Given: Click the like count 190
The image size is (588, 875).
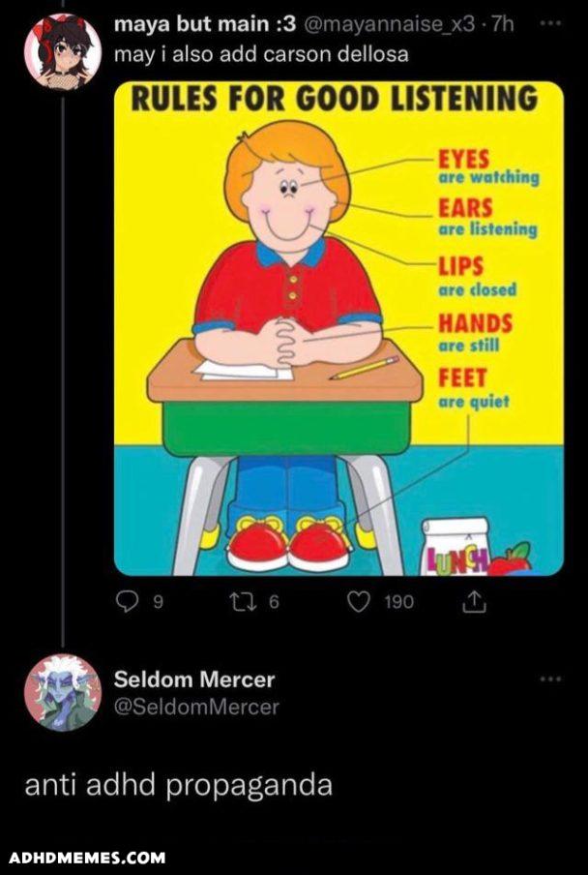Looking at the screenshot, I should (398, 602).
